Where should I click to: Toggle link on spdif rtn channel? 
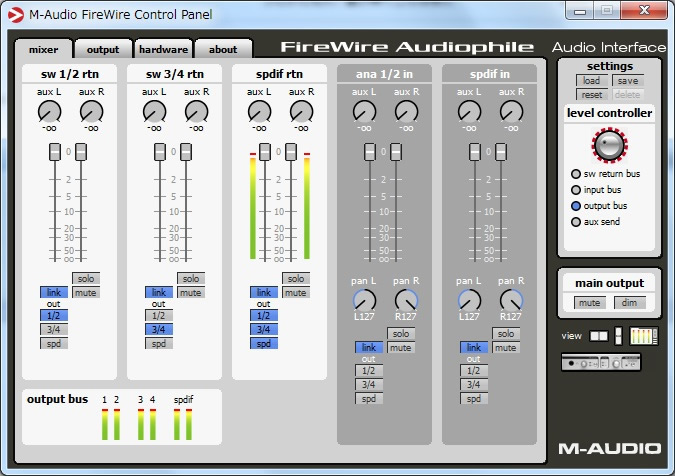pyautogui.click(x=264, y=293)
